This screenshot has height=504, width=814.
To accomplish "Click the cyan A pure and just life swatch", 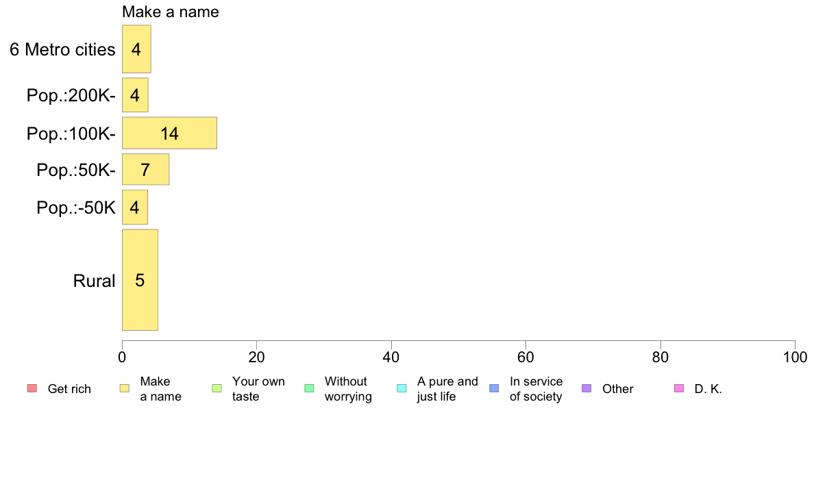I will point(402,389).
